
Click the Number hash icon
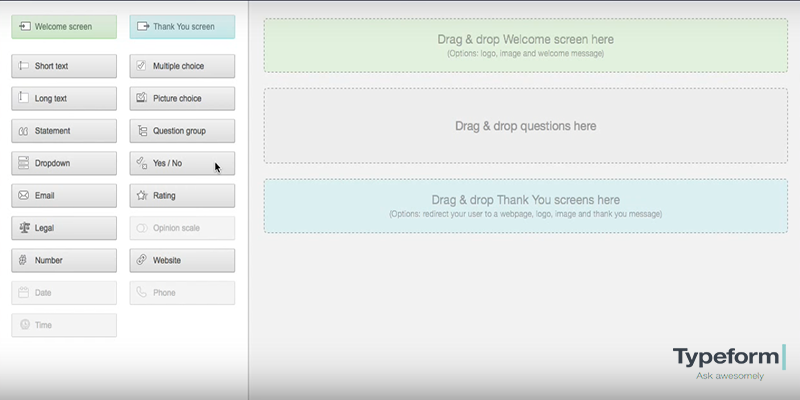coord(23,260)
